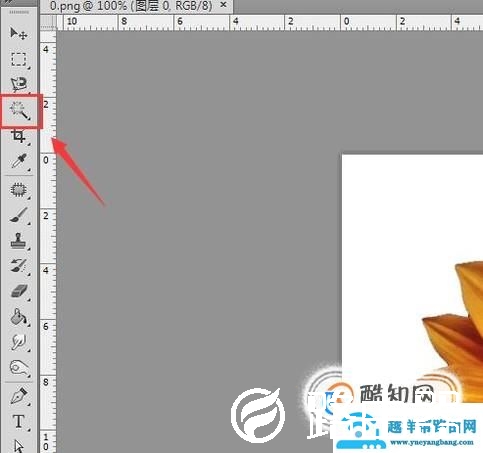The width and height of the screenshot is (483, 453).
Task: Select the Crop tool
Action: [x=18, y=136]
